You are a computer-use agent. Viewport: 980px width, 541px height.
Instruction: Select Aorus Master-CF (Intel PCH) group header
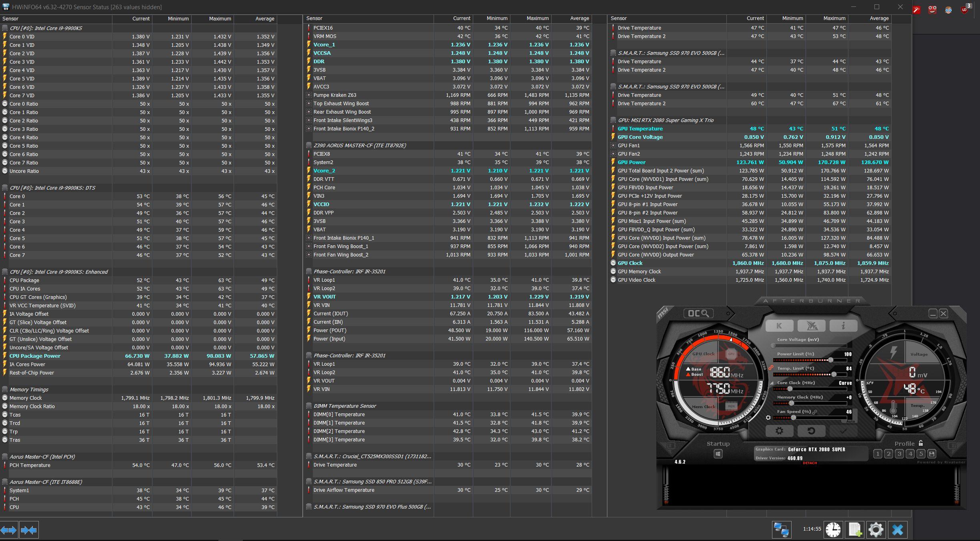point(42,457)
